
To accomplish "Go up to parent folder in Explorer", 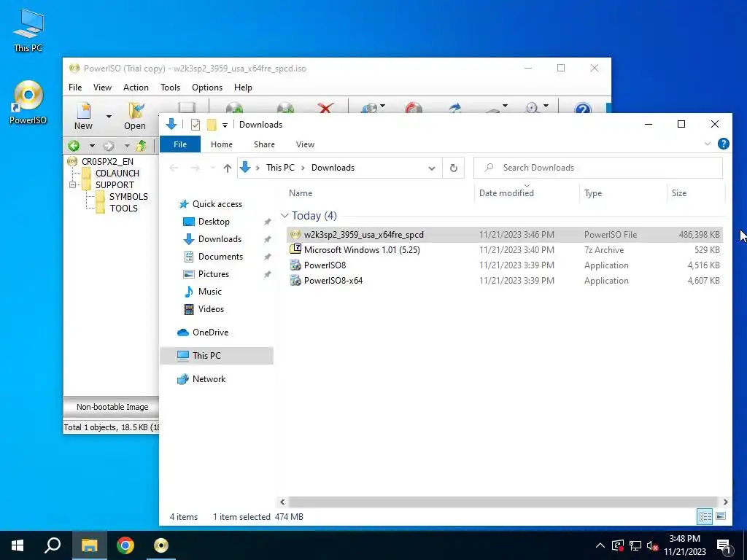I will (x=228, y=168).
